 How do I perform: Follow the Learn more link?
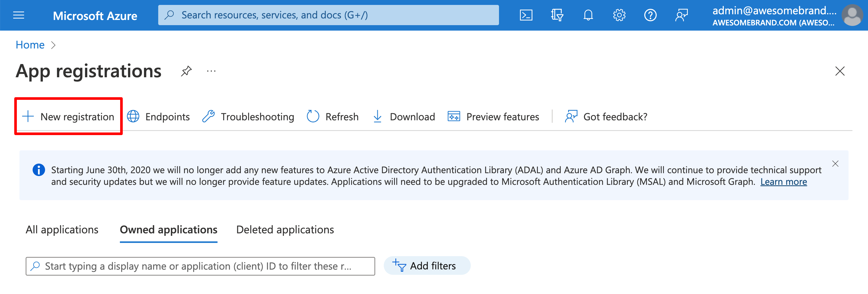pyautogui.click(x=783, y=182)
